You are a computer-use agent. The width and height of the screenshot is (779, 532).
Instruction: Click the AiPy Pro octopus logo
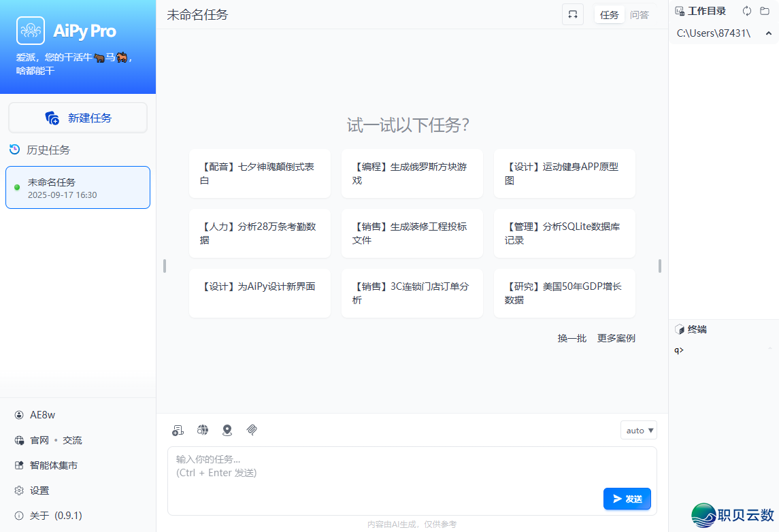[x=31, y=31]
